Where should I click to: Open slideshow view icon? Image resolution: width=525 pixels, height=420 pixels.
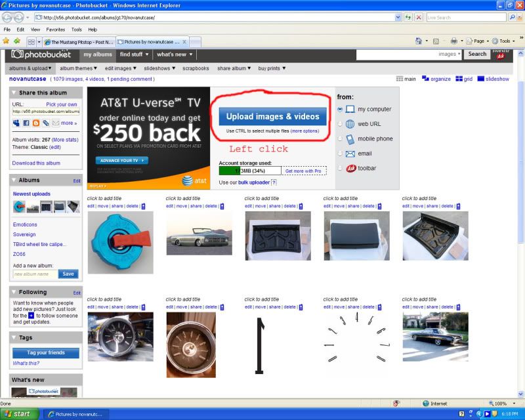point(481,79)
